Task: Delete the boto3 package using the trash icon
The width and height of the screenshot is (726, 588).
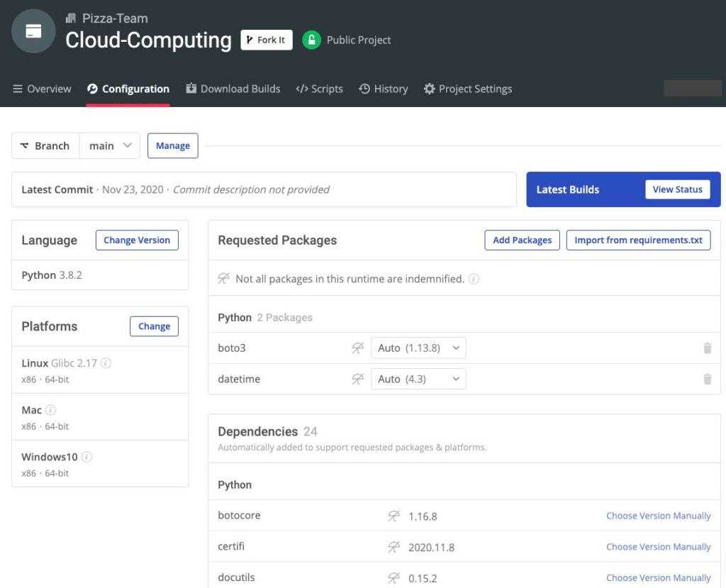Action: tap(707, 348)
